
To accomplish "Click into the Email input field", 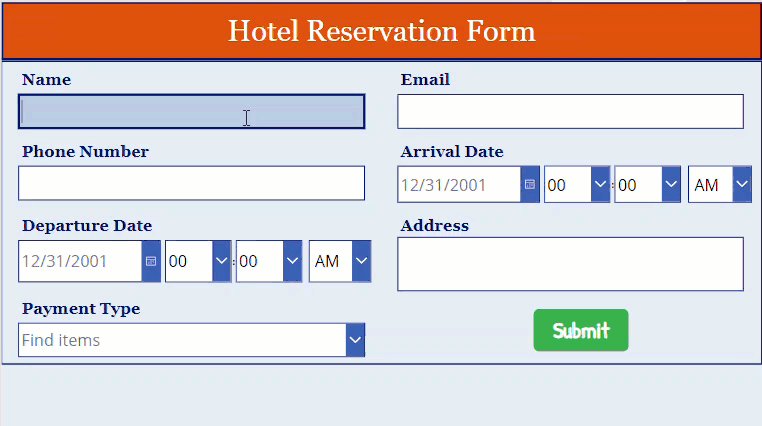I will pyautogui.click(x=571, y=112).
